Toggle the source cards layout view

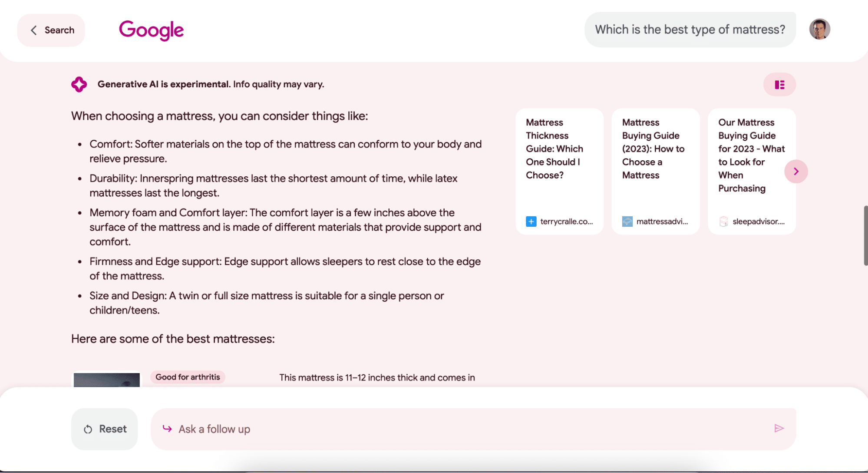tap(779, 85)
